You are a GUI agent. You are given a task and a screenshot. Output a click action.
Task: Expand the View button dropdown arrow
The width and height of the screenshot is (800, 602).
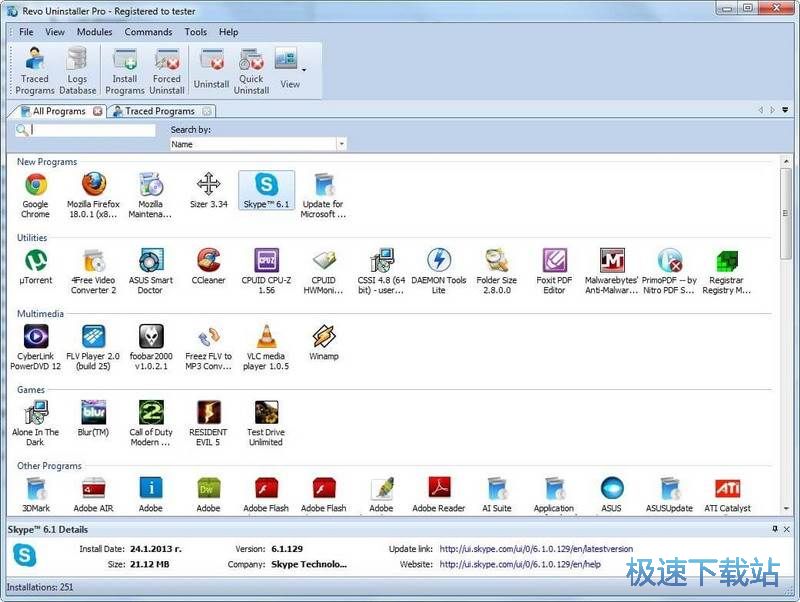click(x=304, y=69)
